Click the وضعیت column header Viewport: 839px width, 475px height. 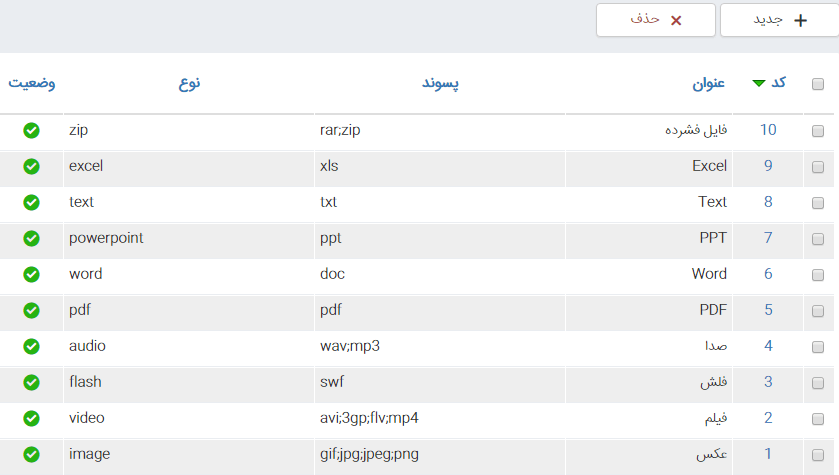(x=32, y=83)
